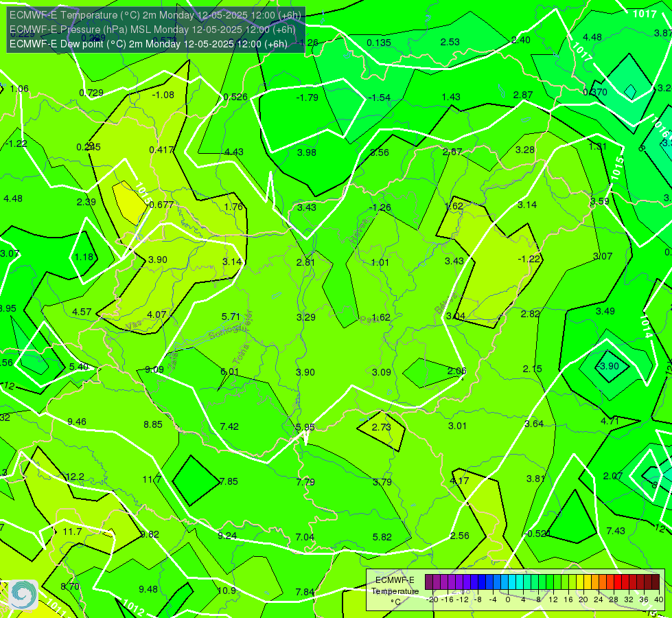
Task: Click the dew point value 7.79
Action: (305, 482)
